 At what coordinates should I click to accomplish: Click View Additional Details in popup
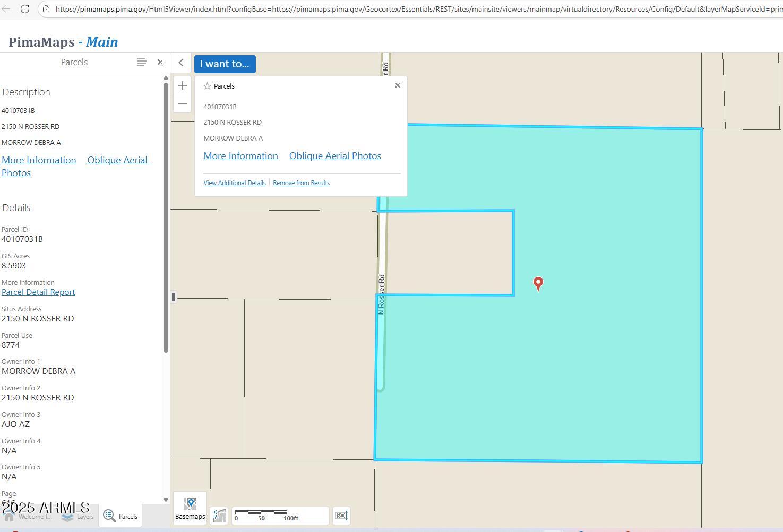point(235,183)
